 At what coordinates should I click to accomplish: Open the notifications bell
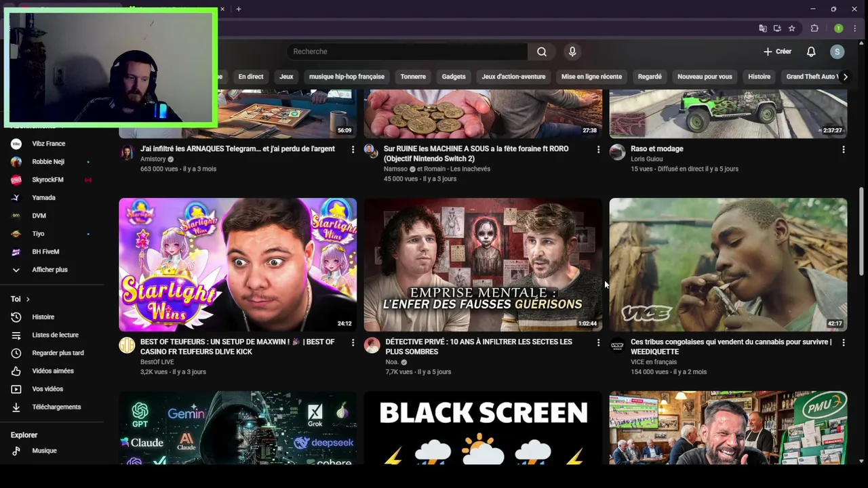811,52
